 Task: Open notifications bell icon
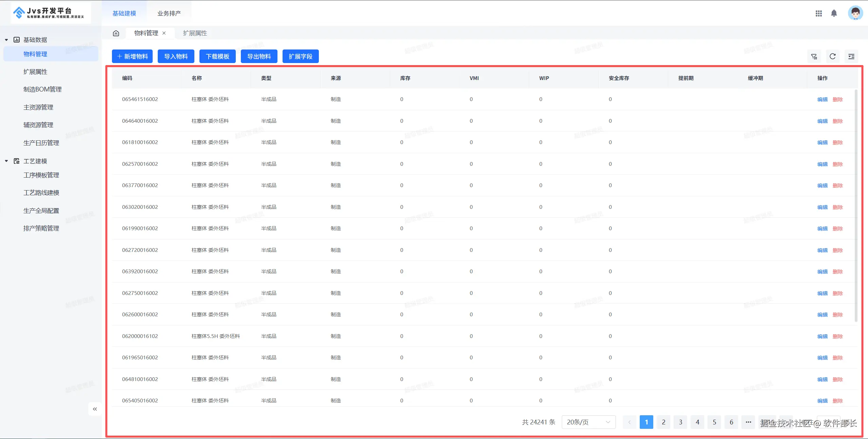(x=834, y=13)
